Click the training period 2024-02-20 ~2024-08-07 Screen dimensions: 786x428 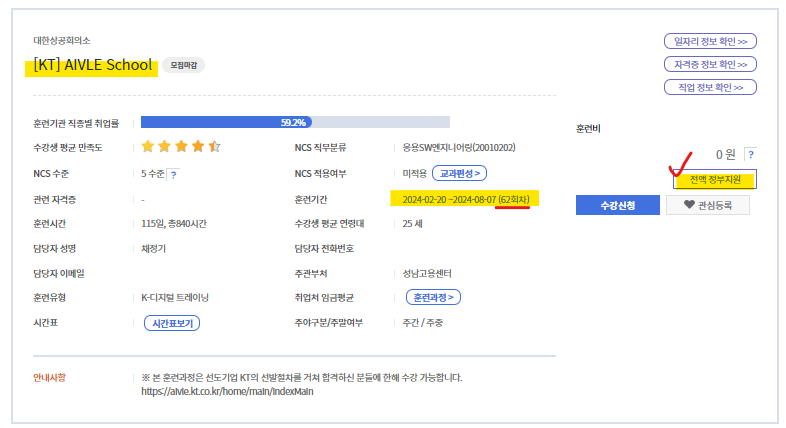[449, 200]
